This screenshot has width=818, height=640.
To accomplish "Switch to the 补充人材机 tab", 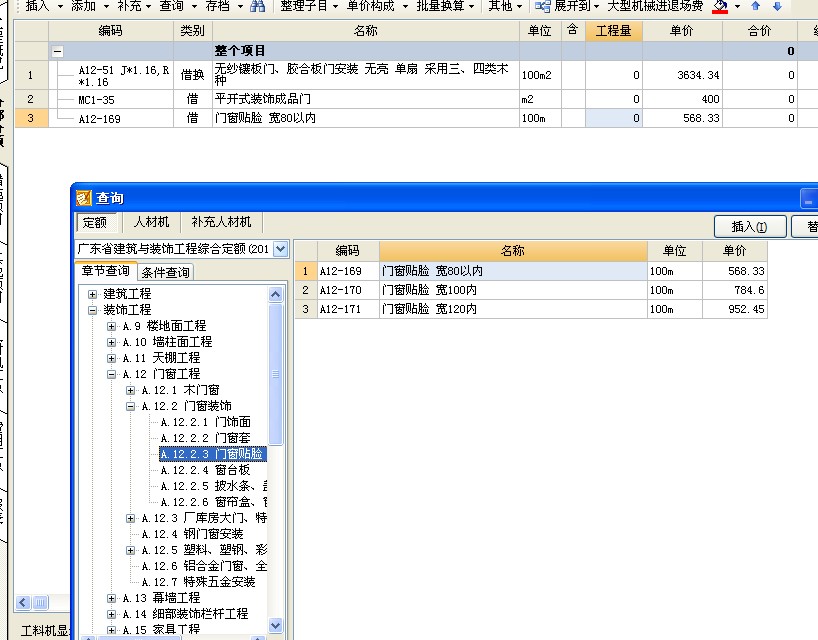I will (x=221, y=222).
